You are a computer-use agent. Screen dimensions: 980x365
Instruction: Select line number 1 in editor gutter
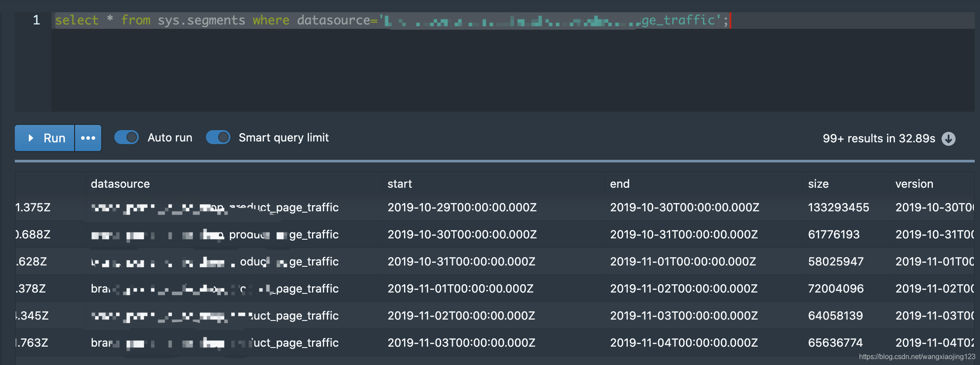37,20
